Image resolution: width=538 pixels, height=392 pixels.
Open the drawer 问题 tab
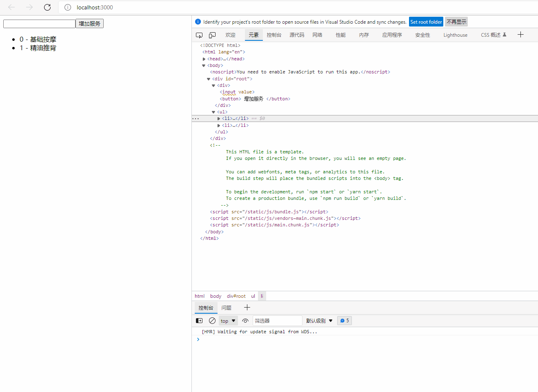(226, 308)
